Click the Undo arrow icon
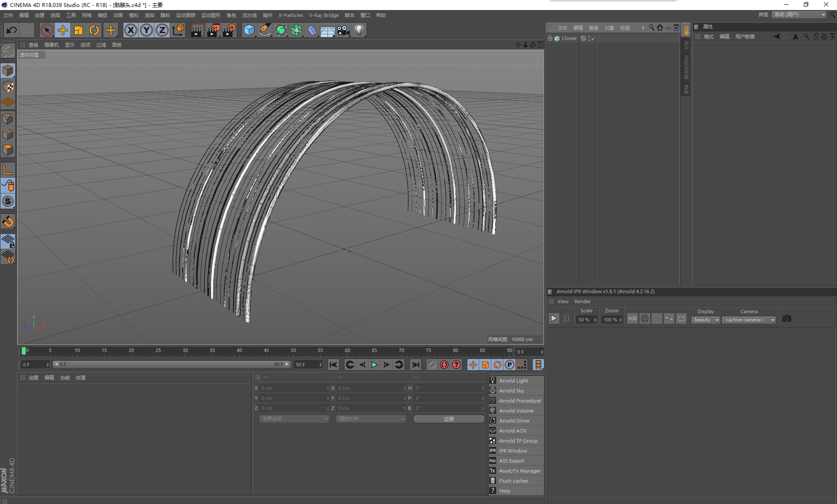837x504 pixels. 12,30
